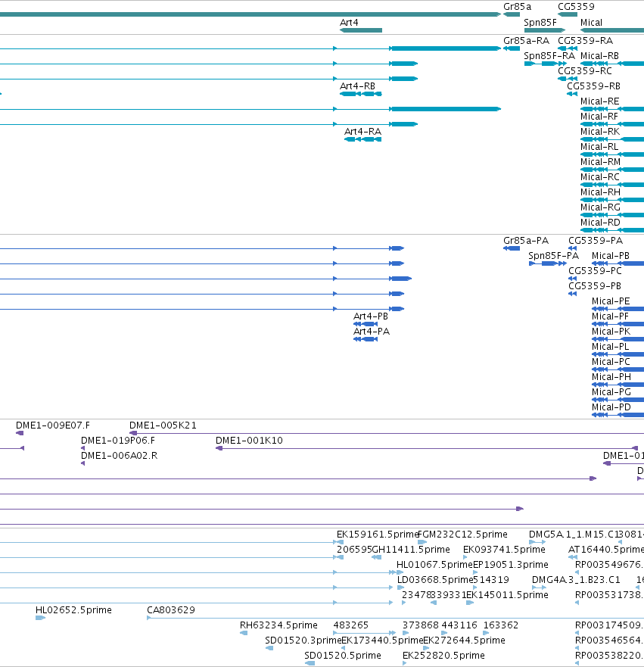
Task: Select the Mical-PK protein feature
Action: click(618, 339)
